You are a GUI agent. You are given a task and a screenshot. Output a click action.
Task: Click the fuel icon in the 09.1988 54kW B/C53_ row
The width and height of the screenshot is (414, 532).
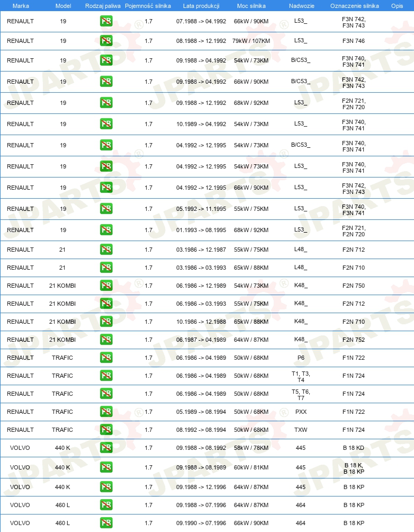(106, 60)
